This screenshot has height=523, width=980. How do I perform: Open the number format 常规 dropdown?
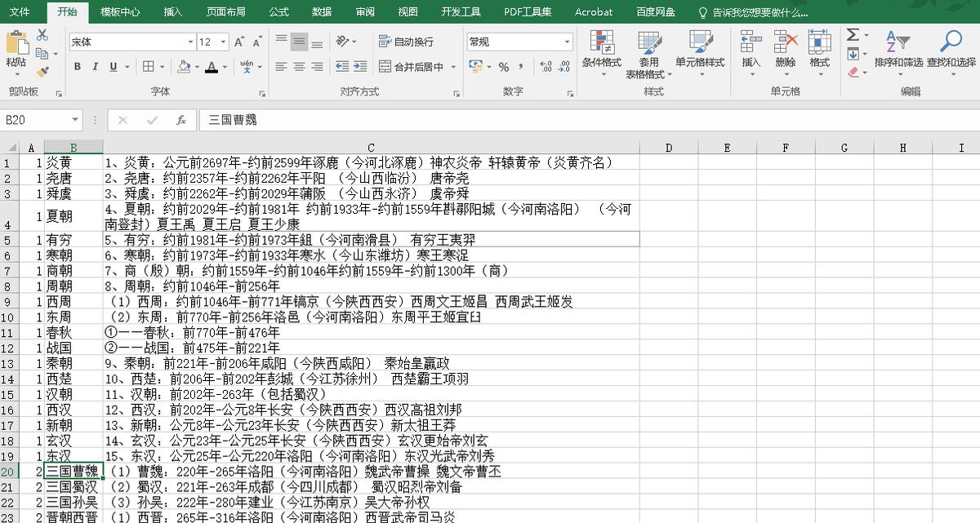coord(567,42)
